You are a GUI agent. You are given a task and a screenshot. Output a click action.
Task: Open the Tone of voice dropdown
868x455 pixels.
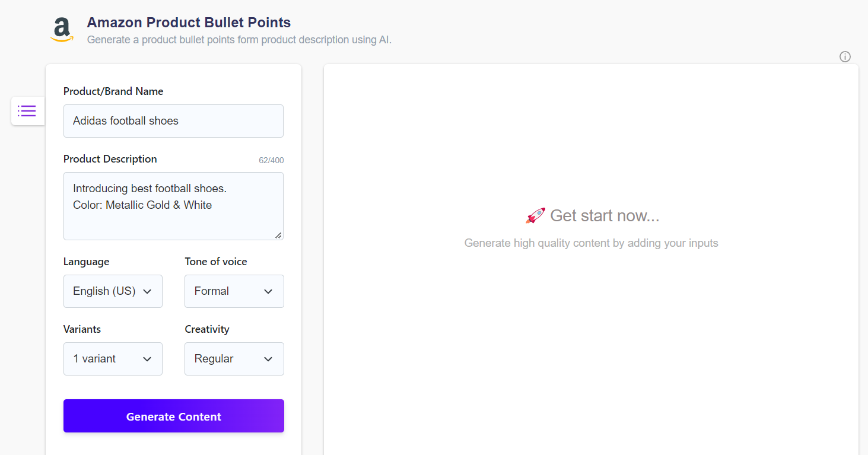(234, 291)
